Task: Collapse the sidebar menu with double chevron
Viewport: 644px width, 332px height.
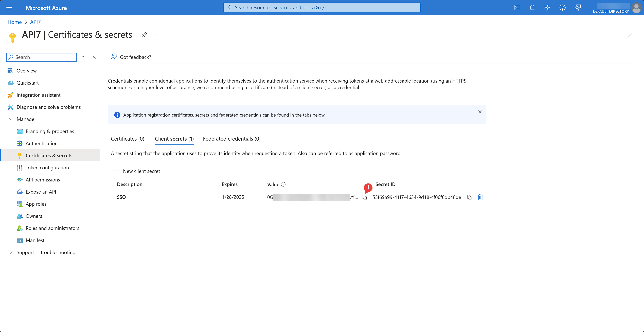Action: click(x=94, y=57)
